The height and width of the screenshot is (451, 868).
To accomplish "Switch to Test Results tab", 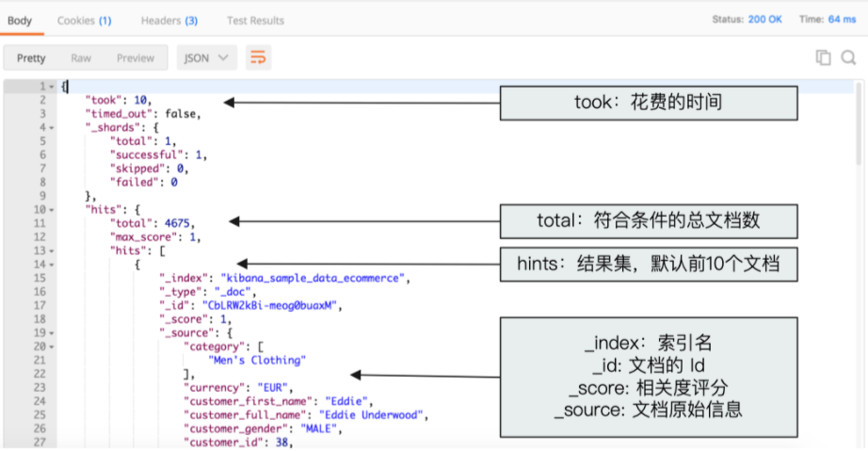I will [255, 21].
